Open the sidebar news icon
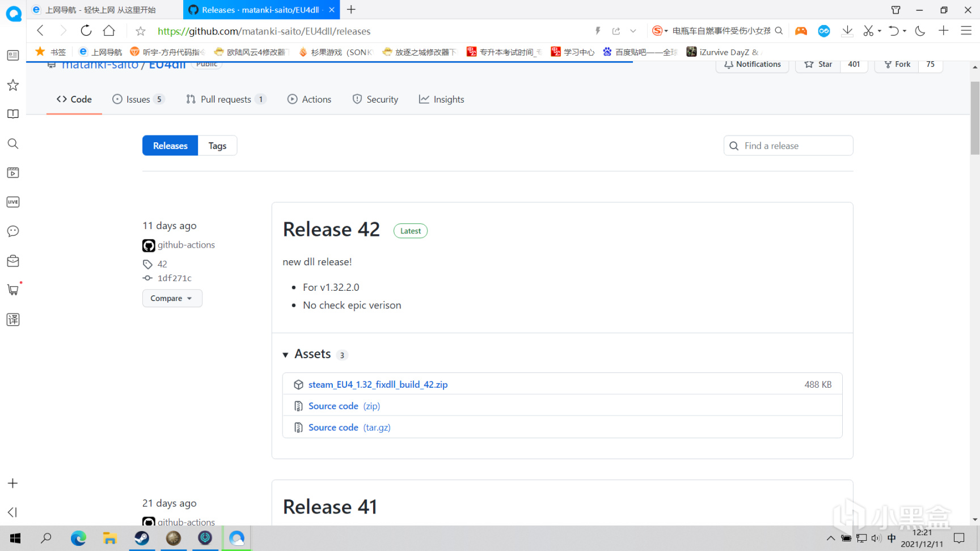980x551 pixels. tap(13, 55)
